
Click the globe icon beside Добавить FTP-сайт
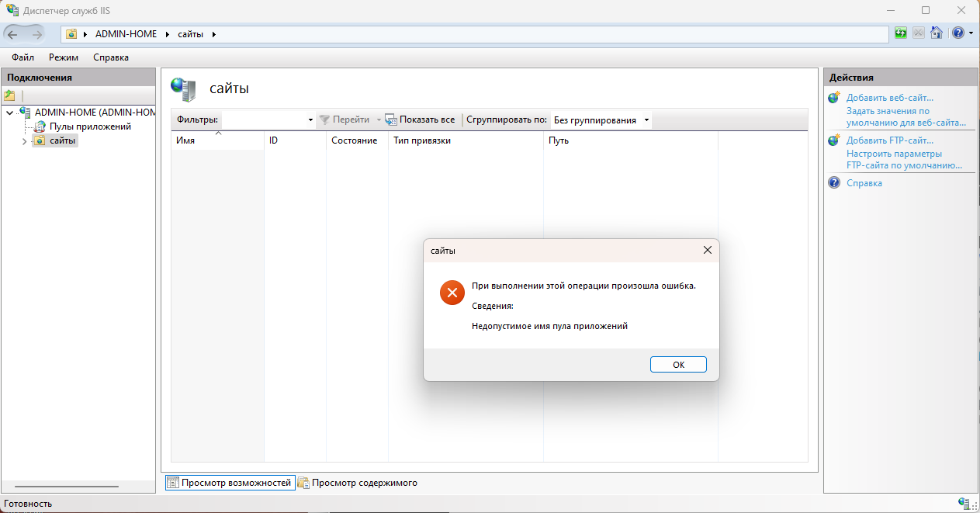coord(834,140)
